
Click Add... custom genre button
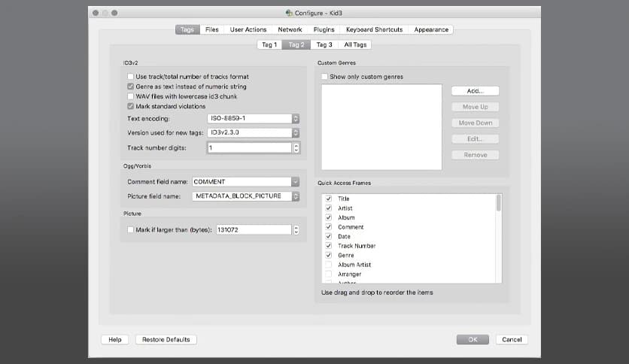coord(476,91)
